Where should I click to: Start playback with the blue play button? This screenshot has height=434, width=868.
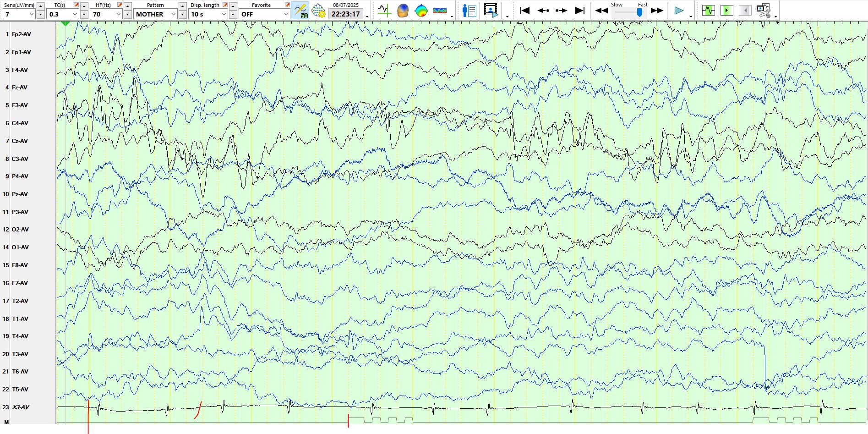pos(679,10)
